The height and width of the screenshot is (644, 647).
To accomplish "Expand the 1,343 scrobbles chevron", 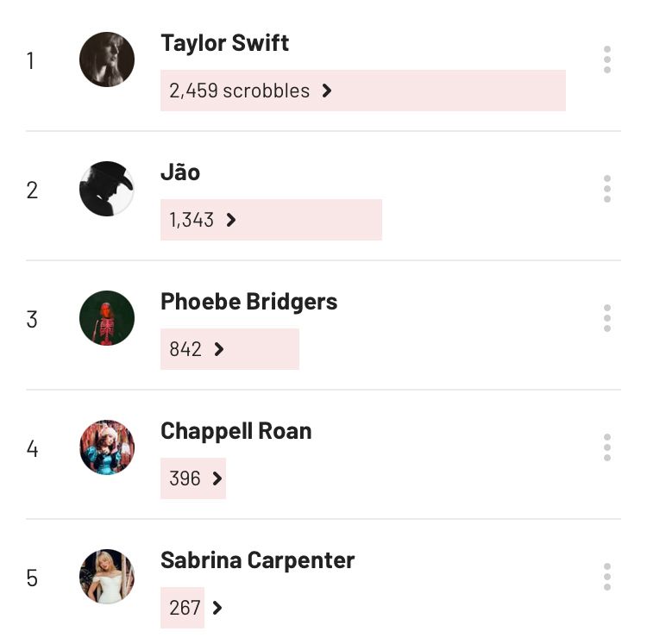I will (x=230, y=220).
